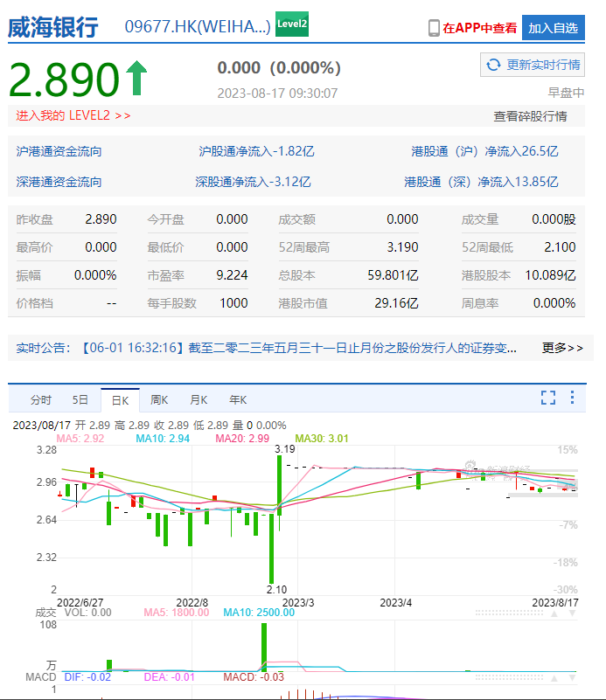
Task: Click the dotted slider under the volume chart
Action: [x=509, y=677]
